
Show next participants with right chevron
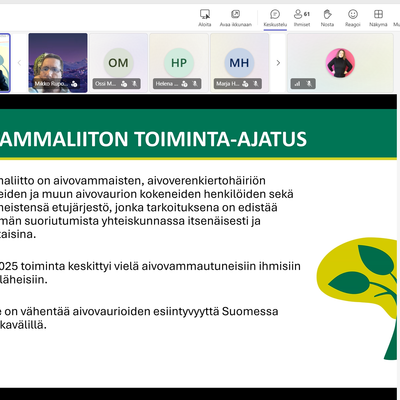[x=278, y=63]
